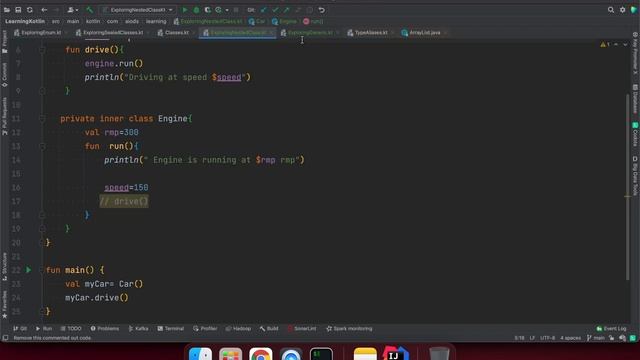Click the Open folder toolbar icon
Viewport: 640px width, 360px height.
7,10
